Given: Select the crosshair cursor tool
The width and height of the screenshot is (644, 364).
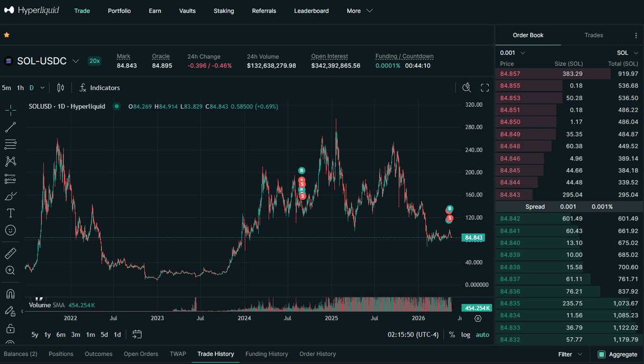Looking at the screenshot, I should [x=10, y=111].
